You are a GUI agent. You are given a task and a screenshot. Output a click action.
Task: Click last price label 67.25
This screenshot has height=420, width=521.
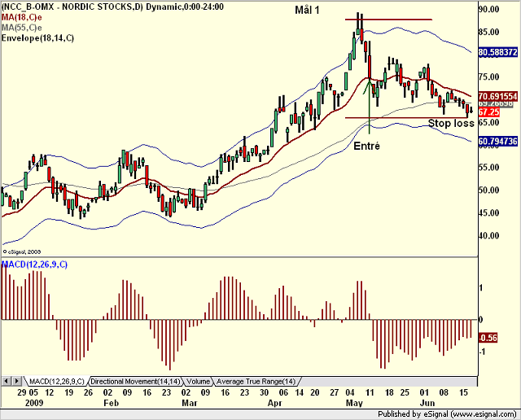point(488,112)
